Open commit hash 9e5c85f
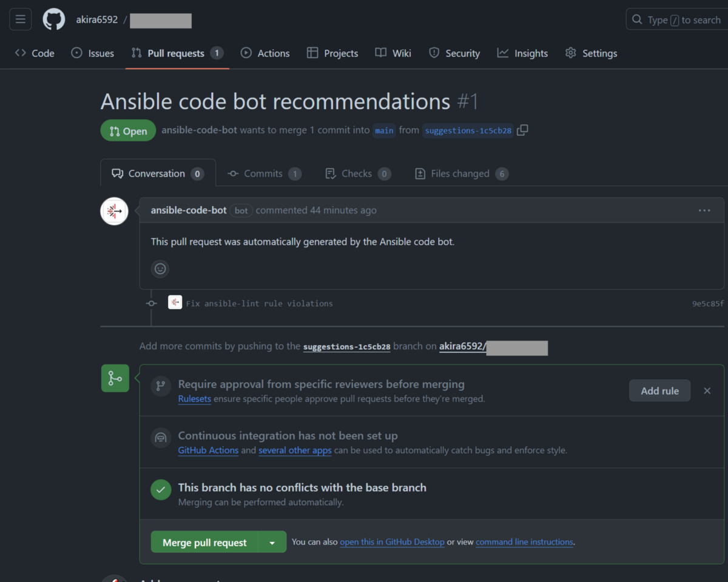Image resolution: width=728 pixels, height=582 pixels. (707, 304)
